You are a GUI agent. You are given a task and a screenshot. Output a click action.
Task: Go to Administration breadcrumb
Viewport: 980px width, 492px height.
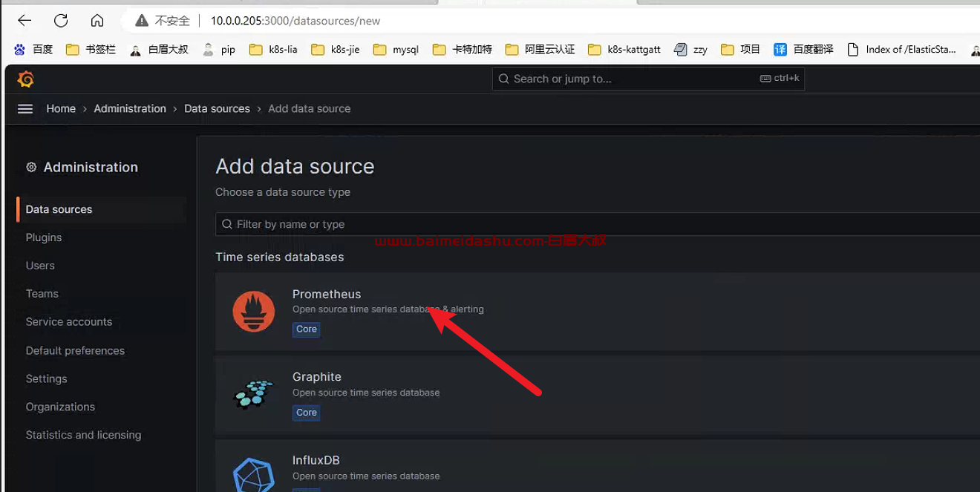coord(130,108)
